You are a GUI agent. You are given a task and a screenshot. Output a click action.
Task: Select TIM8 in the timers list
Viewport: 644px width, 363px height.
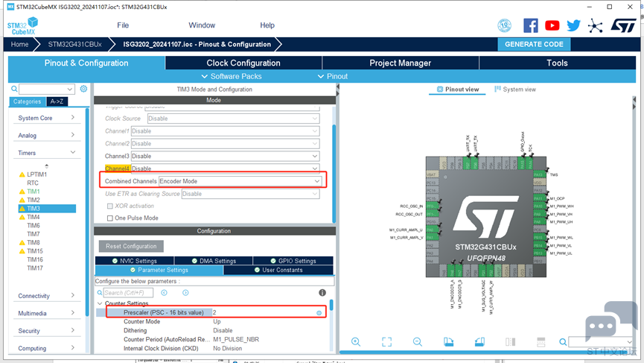[x=34, y=242]
